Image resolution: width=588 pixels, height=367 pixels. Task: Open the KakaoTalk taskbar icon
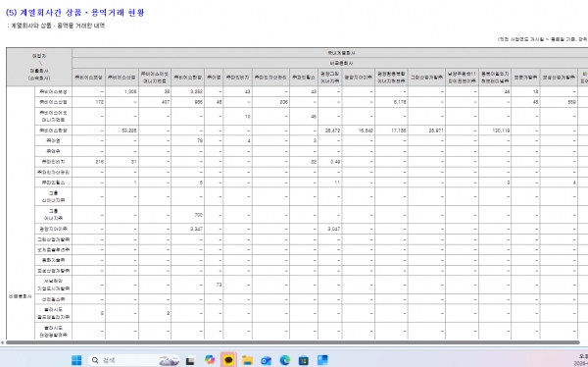pyautogui.click(x=228, y=360)
